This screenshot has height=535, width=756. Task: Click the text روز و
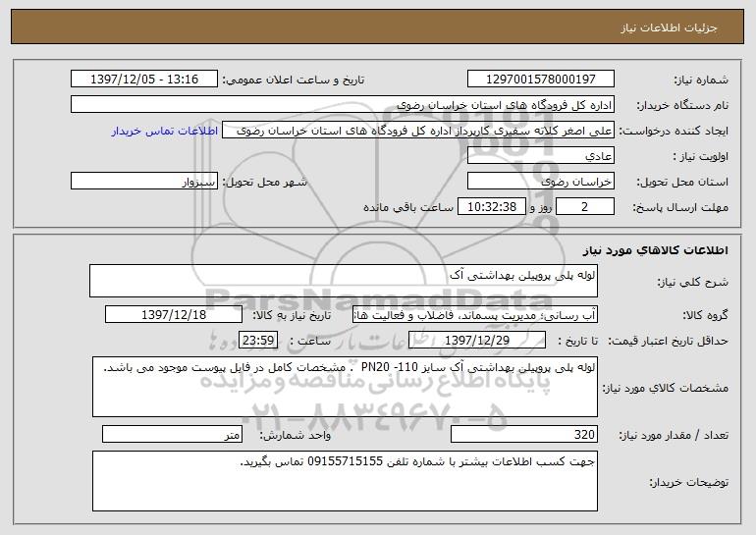click(541, 207)
